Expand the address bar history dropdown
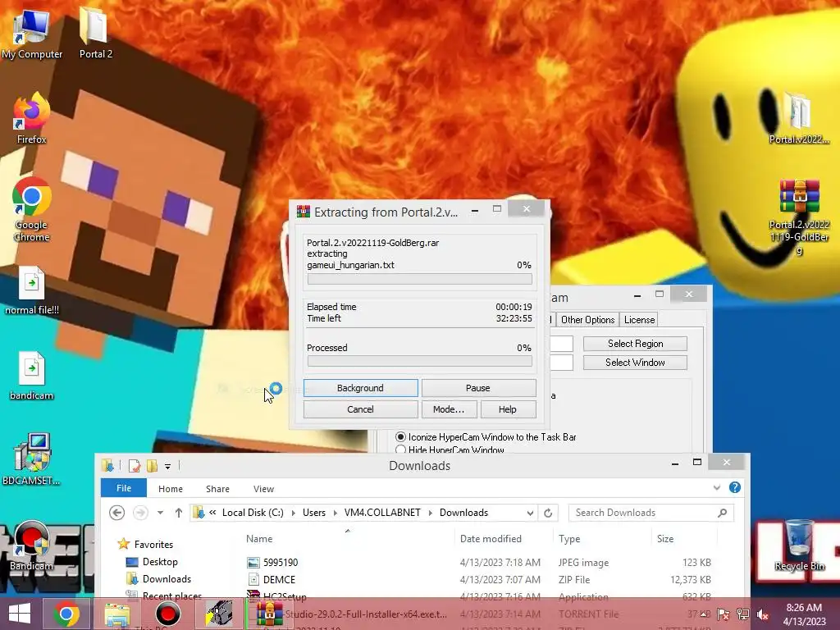Screen dimensions: 840x630 coord(530,513)
